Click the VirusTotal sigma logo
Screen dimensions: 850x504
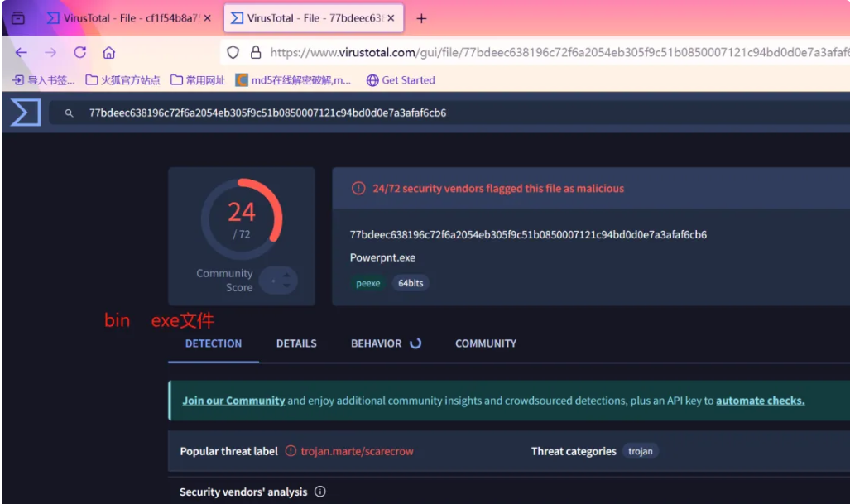tap(26, 113)
